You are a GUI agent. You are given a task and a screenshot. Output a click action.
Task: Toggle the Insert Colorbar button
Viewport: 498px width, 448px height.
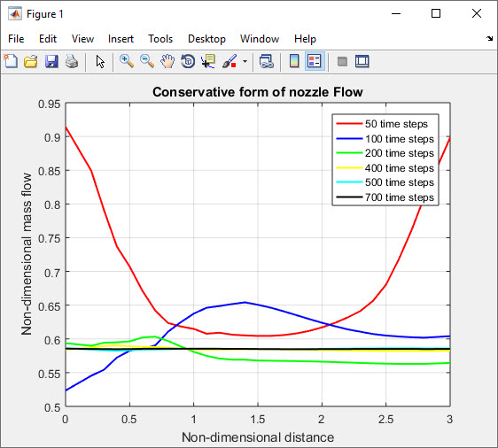point(294,61)
